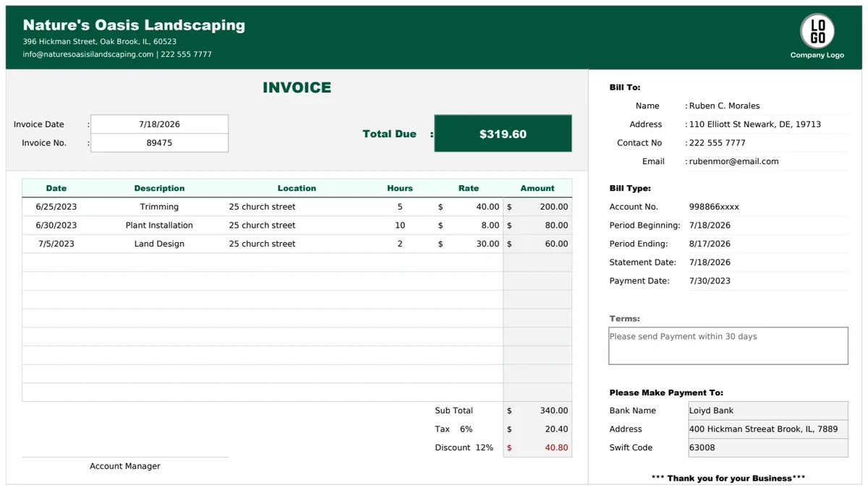Viewport: 868px width, 490px height.
Task: Click the Bill To: heading
Action: click(x=625, y=87)
